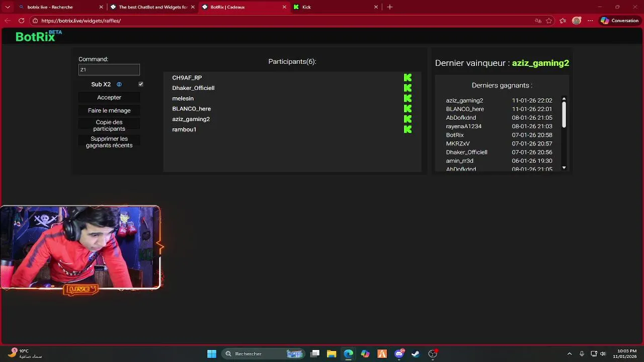Click the browser address bar URL
The image size is (644, 362).
pos(81,21)
